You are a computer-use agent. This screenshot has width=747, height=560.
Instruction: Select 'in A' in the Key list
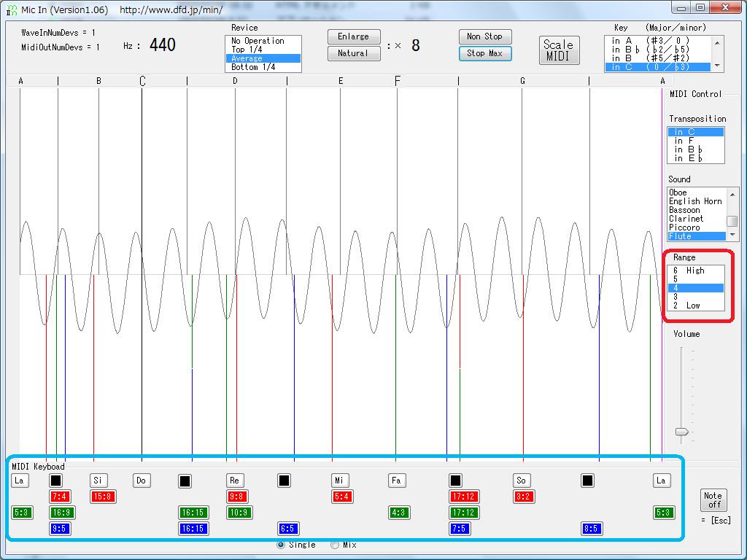tap(658, 41)
